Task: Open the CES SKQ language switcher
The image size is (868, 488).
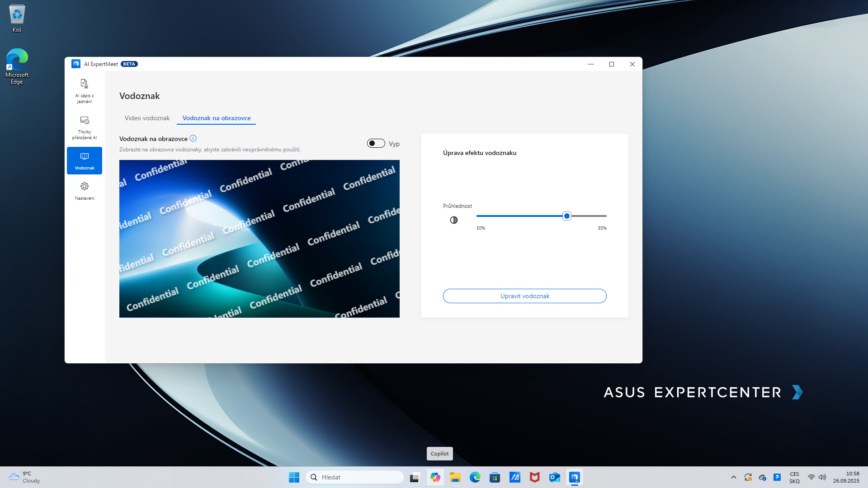Action: [x=794, y=477]
